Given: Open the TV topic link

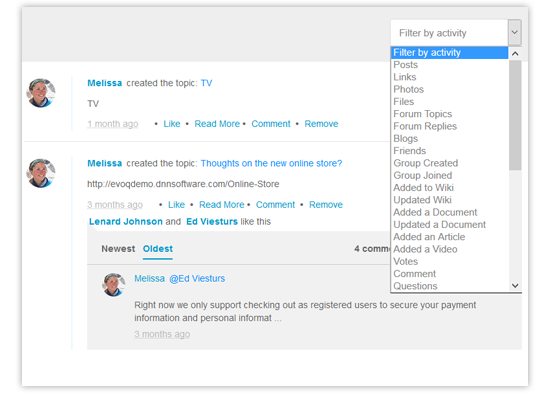Looking at the screenshot, I should tap(206, 83).
